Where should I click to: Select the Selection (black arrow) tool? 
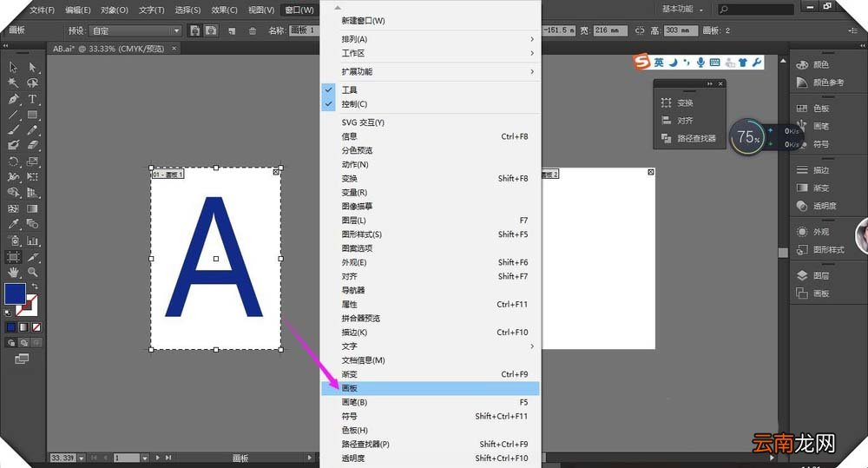[x=13, y=67]
